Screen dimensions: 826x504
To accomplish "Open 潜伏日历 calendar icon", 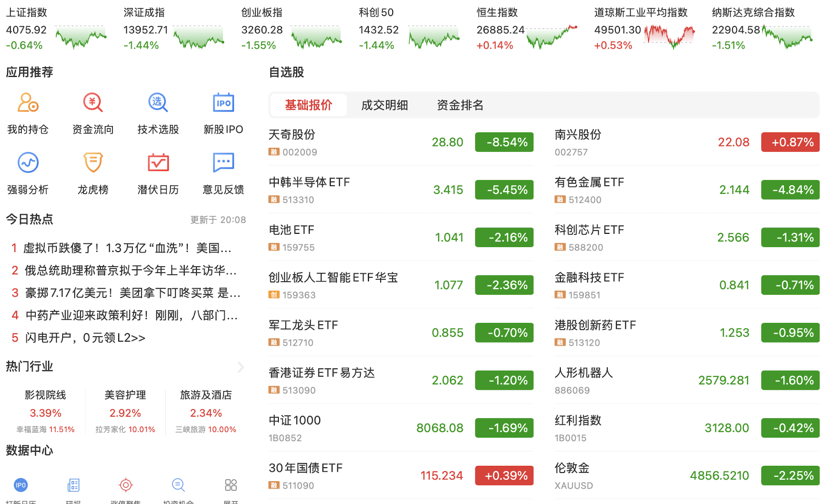I will pyautogui.click(x=158, y=163).
